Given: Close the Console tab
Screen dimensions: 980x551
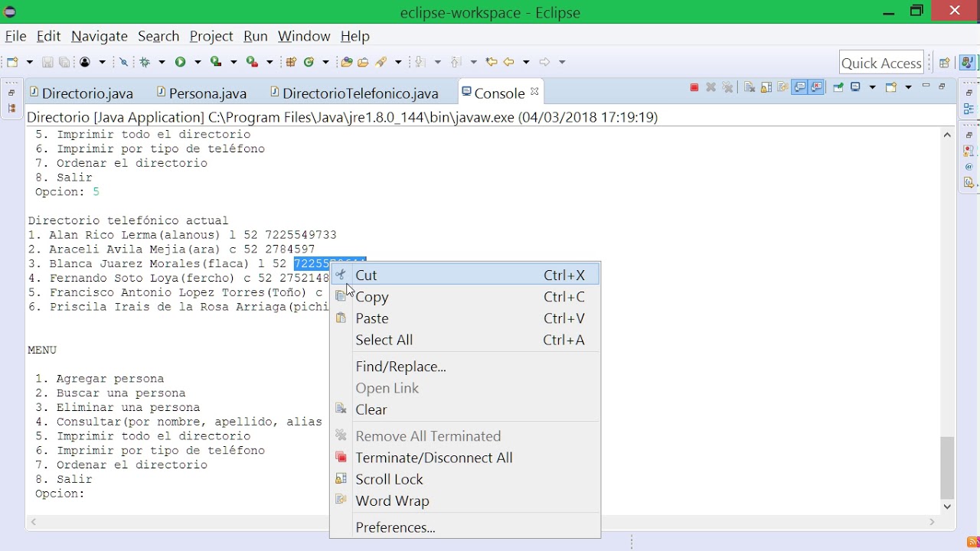Looking at the screenshot, I should pyautogui.click(x=534, y=92).
